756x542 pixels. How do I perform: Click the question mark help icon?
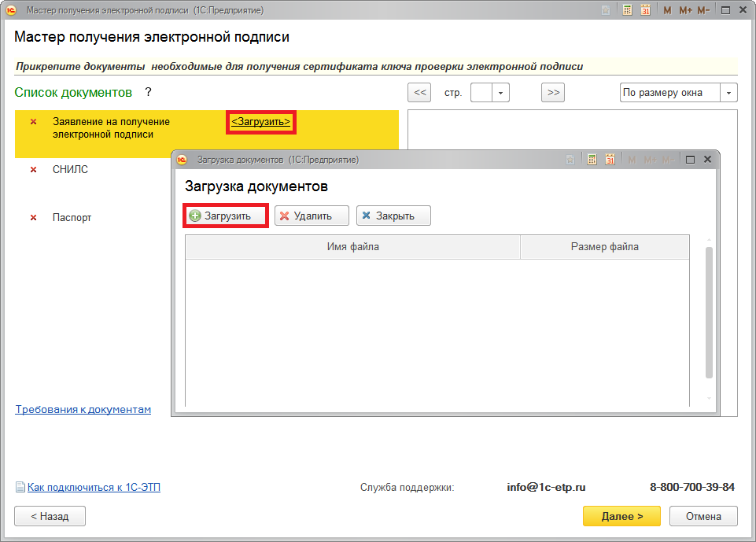coord(147,93)
